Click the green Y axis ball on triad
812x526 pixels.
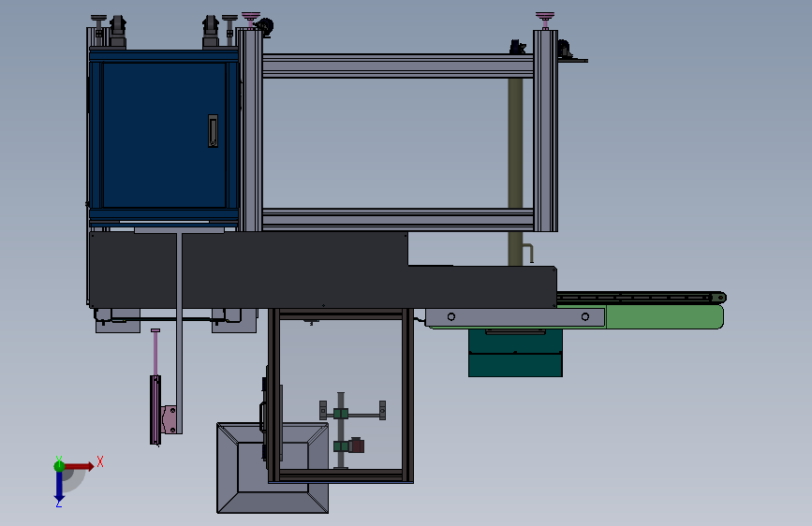coord(59,466)
